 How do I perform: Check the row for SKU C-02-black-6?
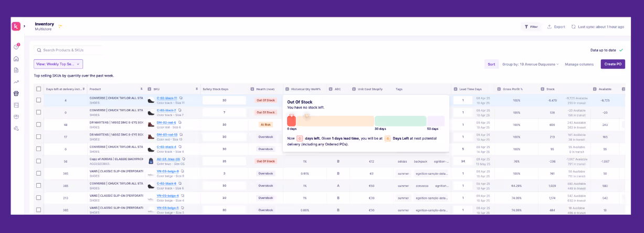(x=38, y=185)
